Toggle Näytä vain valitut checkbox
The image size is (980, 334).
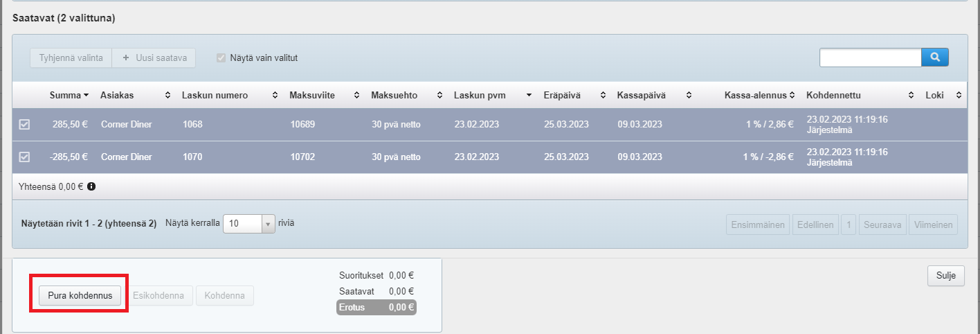(221, 58)
